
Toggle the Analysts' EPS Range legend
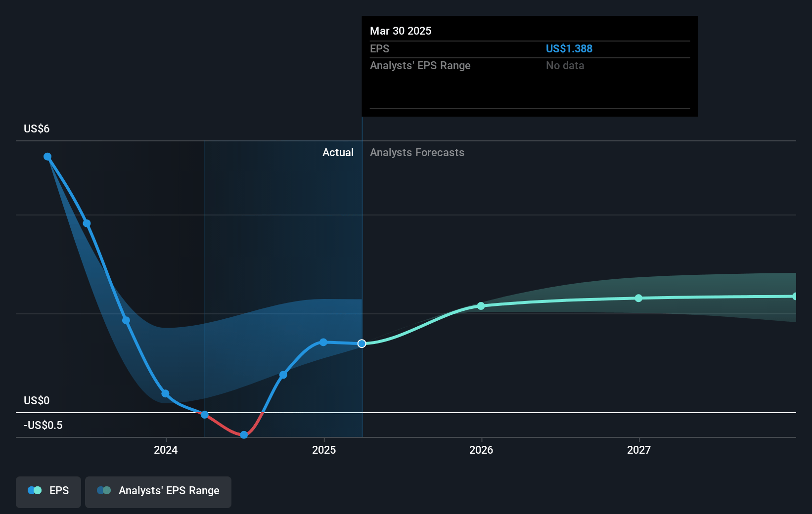(x=158, y=492)
